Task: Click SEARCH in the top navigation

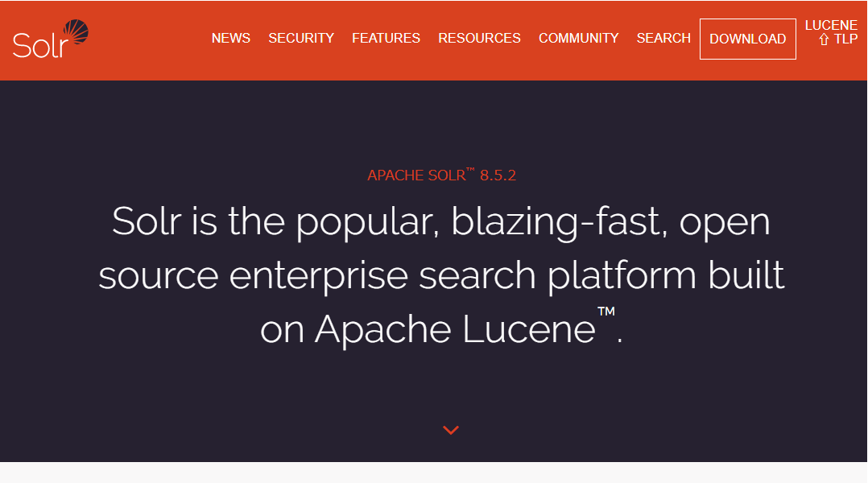Action: pos(663,38)
